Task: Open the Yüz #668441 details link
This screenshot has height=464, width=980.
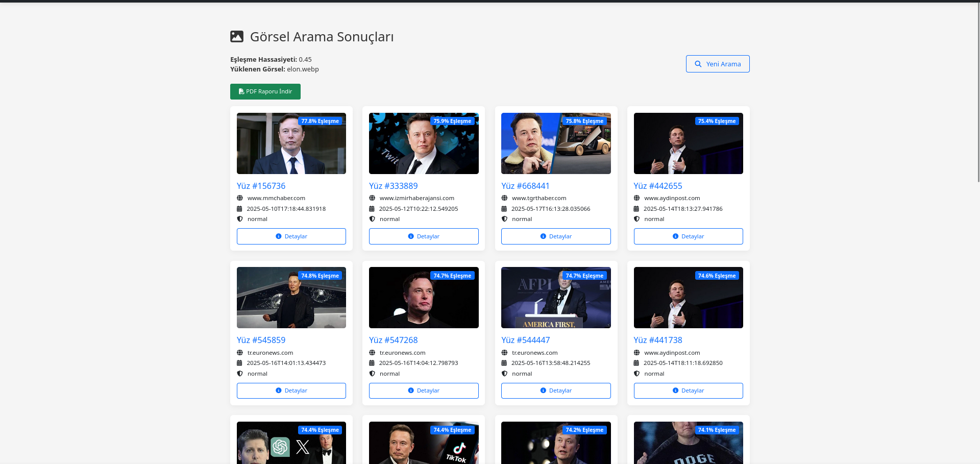Action: coord(526,186)
